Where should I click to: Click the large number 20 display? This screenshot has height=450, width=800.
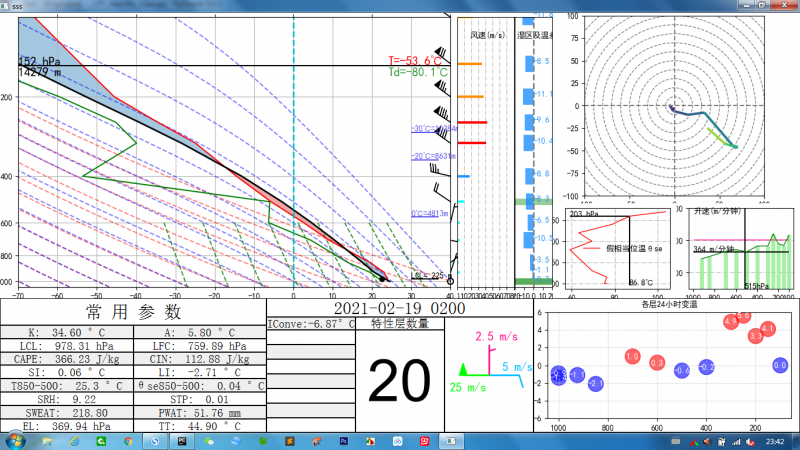[x=401, y=381]
